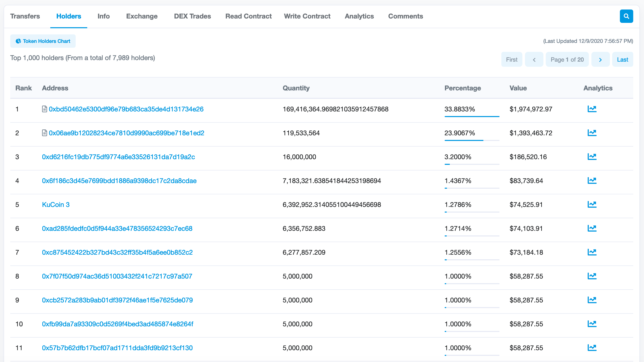Image resolution: width=644 pixels, height=362 pixels.
Task: Open address 0xbd50462e5300df96e79b683ca35de4d131734e26
Action: coord(126,109)
